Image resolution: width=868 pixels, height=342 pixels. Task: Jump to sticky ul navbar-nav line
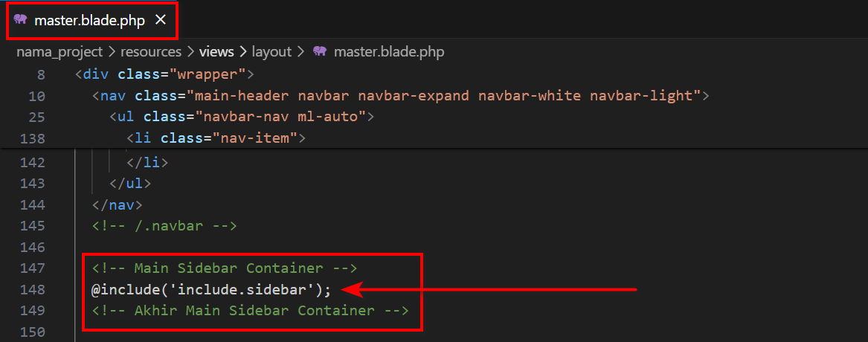(242, 117)
